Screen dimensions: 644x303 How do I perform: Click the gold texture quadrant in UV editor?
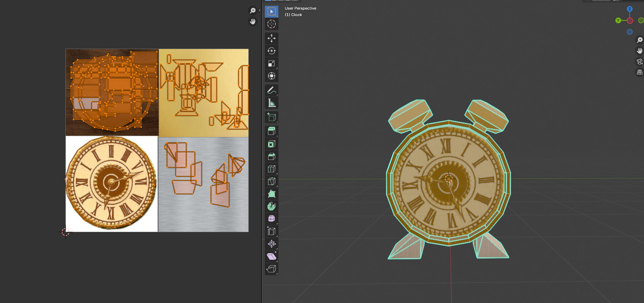pyautogui.click(x=204, y=93)
